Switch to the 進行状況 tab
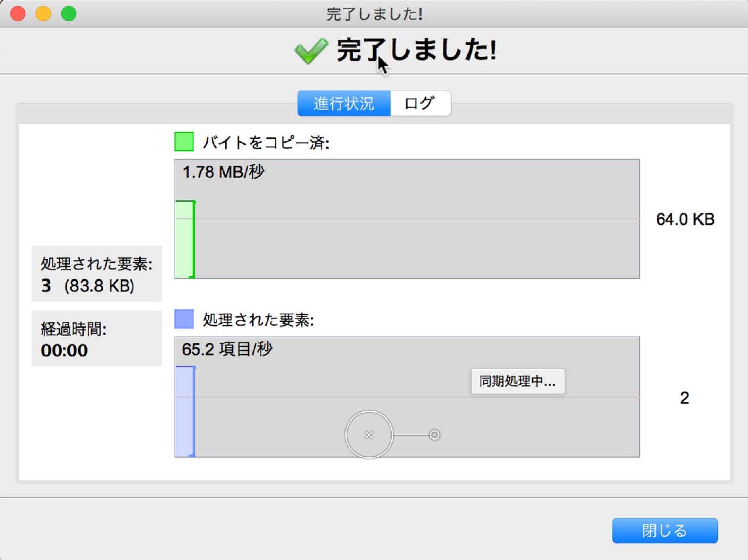 click(x=344, y=104)
